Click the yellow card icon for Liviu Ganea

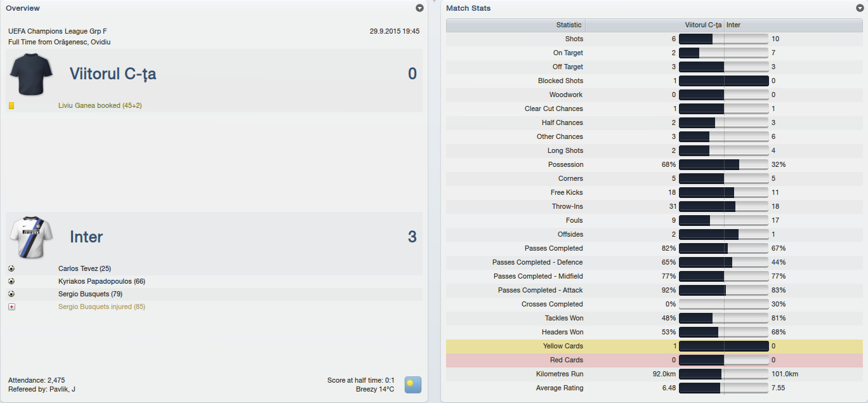tap(11, 105)
